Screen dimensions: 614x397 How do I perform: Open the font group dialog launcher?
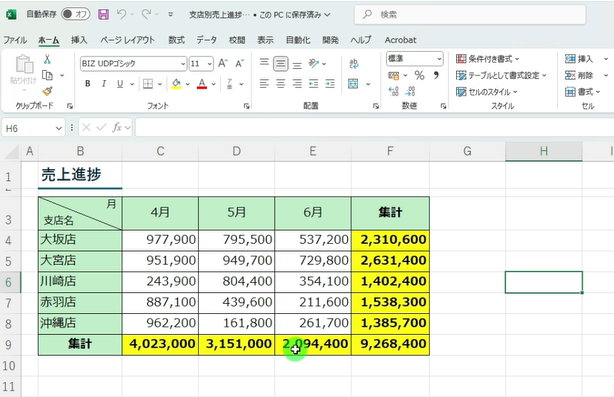246,106
